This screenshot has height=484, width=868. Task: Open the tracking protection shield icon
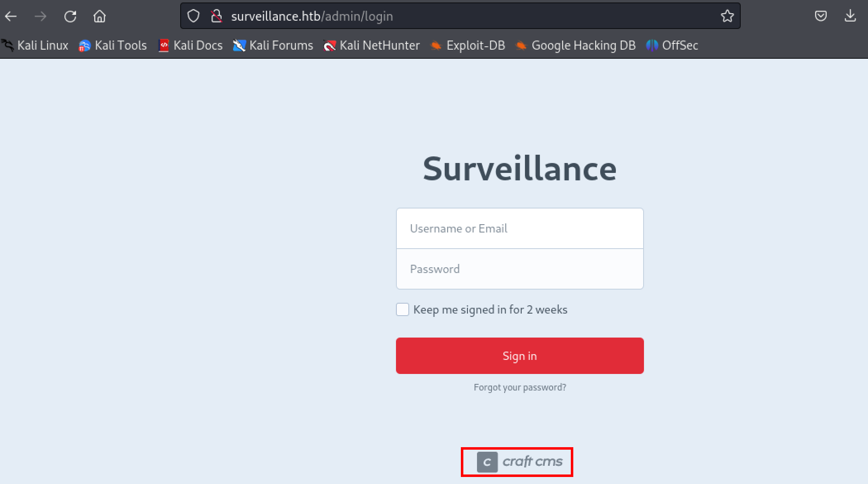pyautogui.click(x=193, y=16)
